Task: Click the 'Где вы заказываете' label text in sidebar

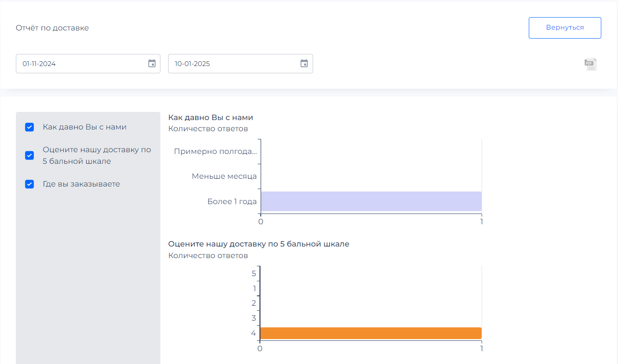Action: (x=81, y=184)
